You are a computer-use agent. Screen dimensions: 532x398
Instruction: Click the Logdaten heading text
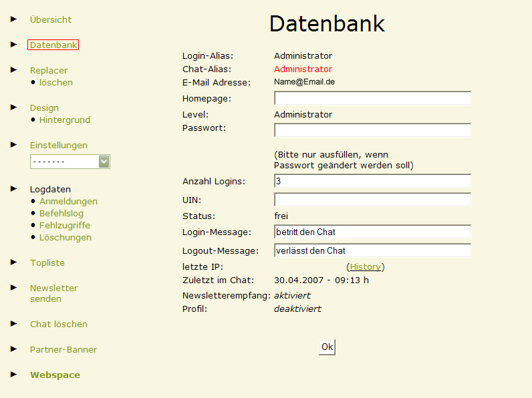click(x=50, y=189)
